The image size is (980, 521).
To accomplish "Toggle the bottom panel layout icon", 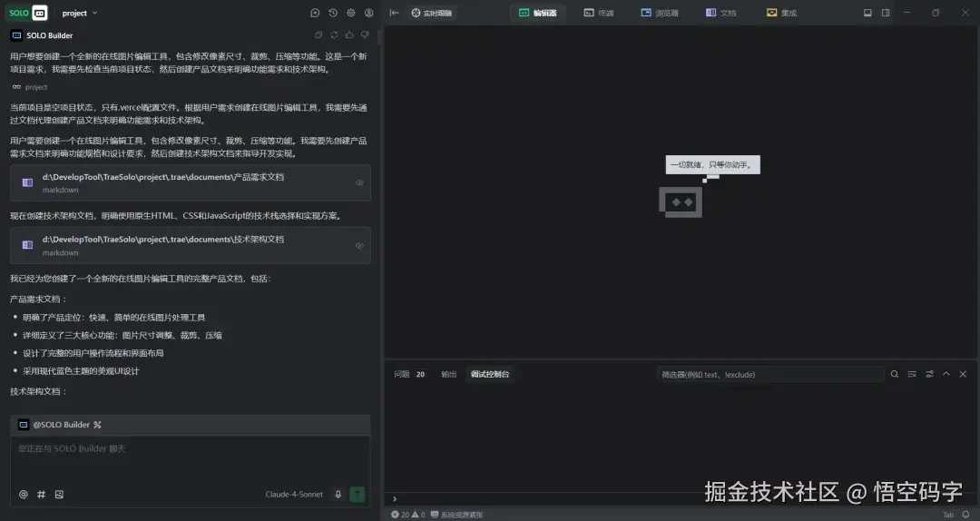I will tap(867, 13).
